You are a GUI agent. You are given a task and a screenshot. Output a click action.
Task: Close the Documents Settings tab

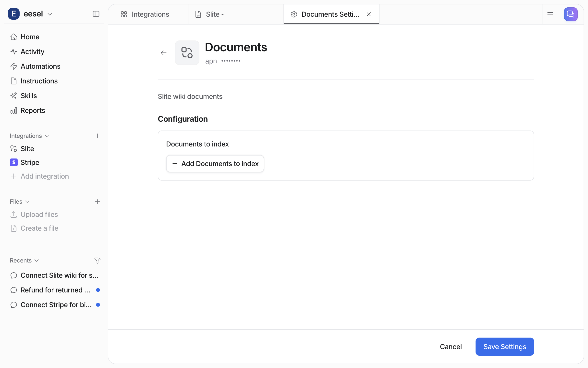pyautogui.click(x=369, y=14)
